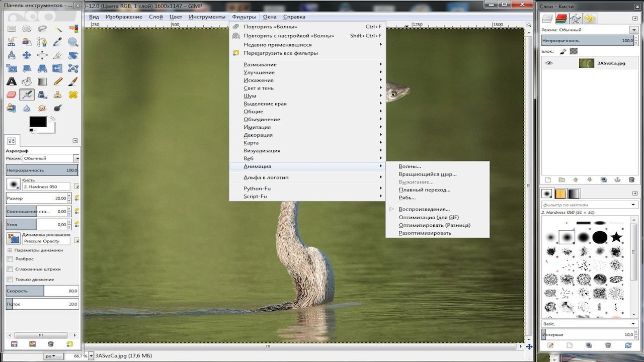Choose the Scissors select tool

tap(12, 42)
